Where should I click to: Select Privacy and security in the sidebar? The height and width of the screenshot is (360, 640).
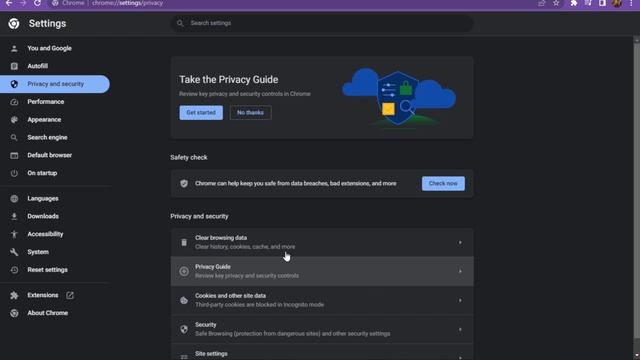pyautogui.click(x=55, y=84)
